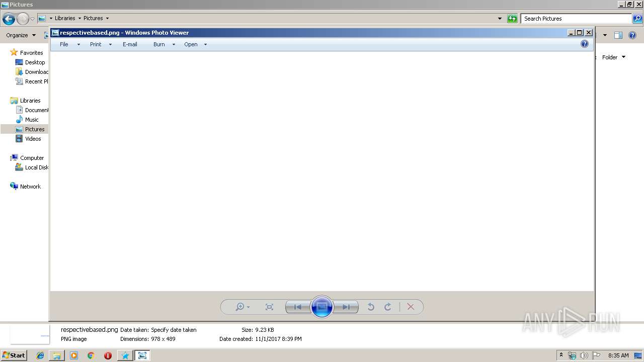This screenshot has width=644, height=362.
Task: Click the respectivebased.png thumbnail in details pane
Action: click(30, 334)
